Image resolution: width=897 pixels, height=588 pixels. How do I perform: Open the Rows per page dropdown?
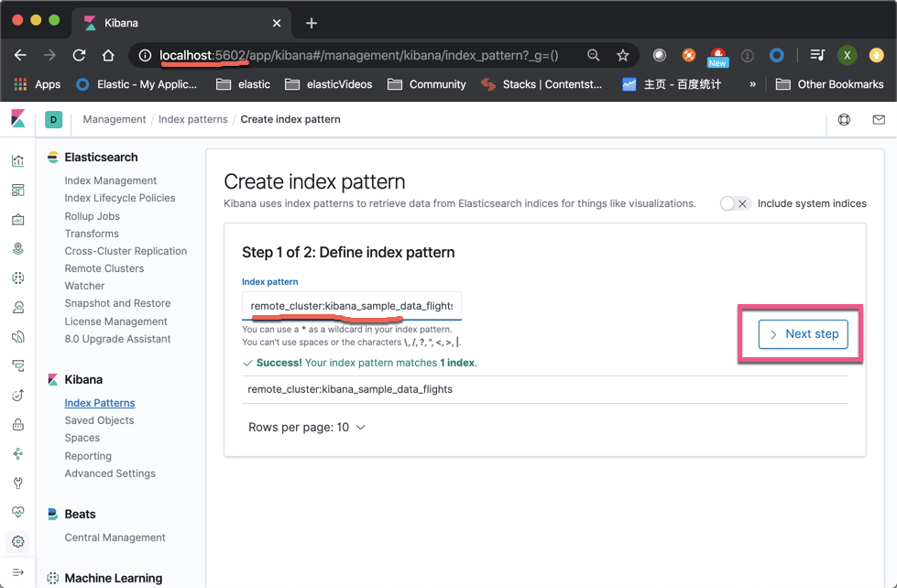(307, 427)
